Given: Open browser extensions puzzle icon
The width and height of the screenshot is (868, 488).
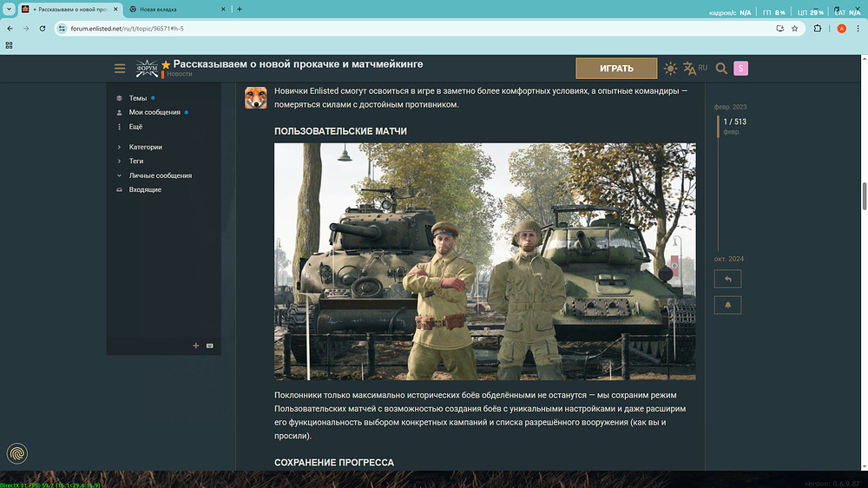Looking at the screenshot, I should (x=818, y=29).
